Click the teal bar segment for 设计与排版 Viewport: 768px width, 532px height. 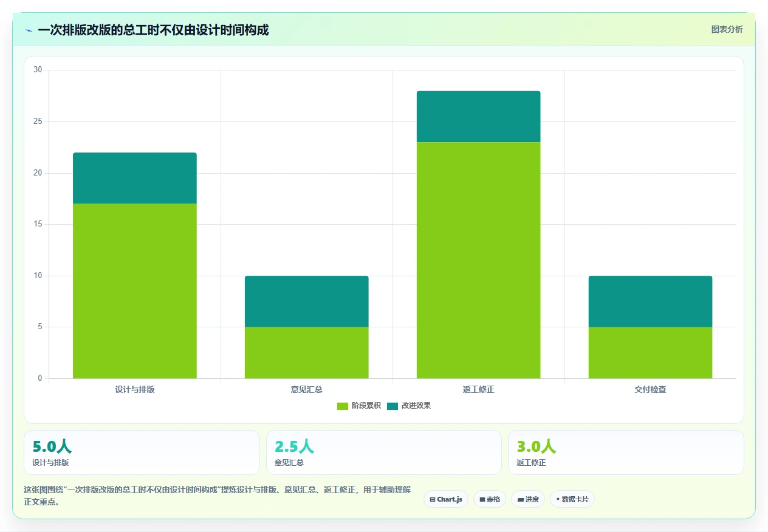135,178
